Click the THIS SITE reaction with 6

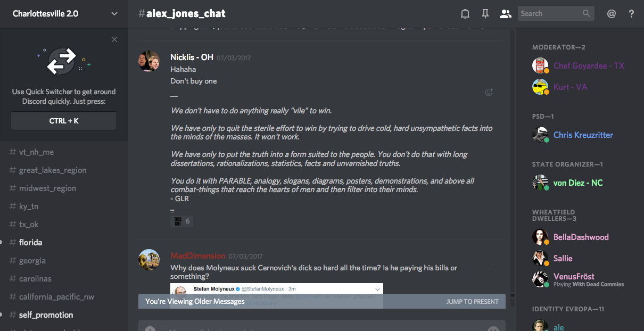tap(181, 221)
